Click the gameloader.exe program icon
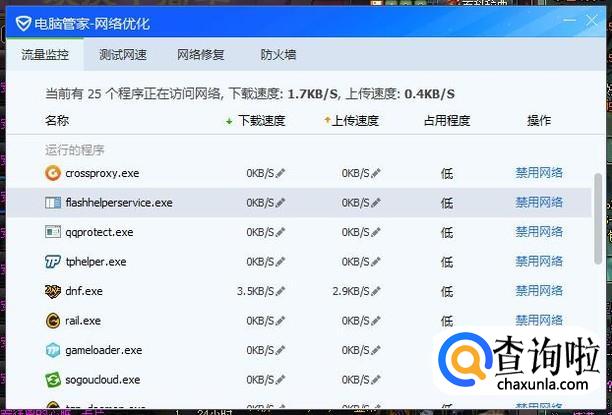Image resolution: width=612 pixels, height=415 pixels. point(53,350)
